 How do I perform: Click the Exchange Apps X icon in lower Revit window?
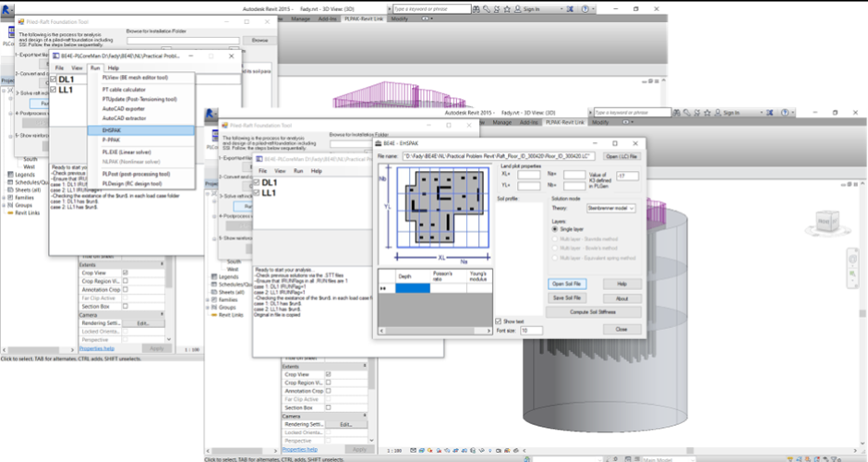pyautogui.click(x=770, y=113)
